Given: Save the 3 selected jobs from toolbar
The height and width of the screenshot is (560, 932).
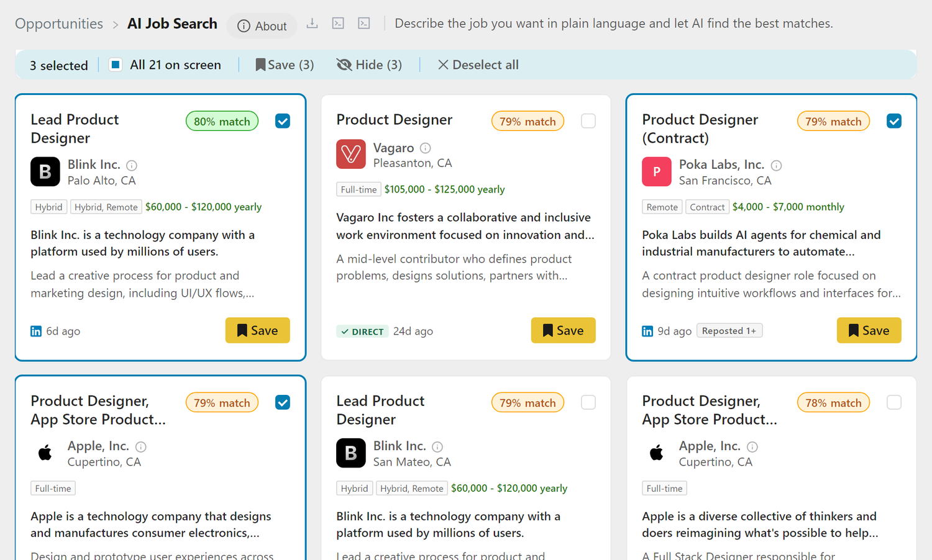Looking at the screenshot, I should 285,65.
